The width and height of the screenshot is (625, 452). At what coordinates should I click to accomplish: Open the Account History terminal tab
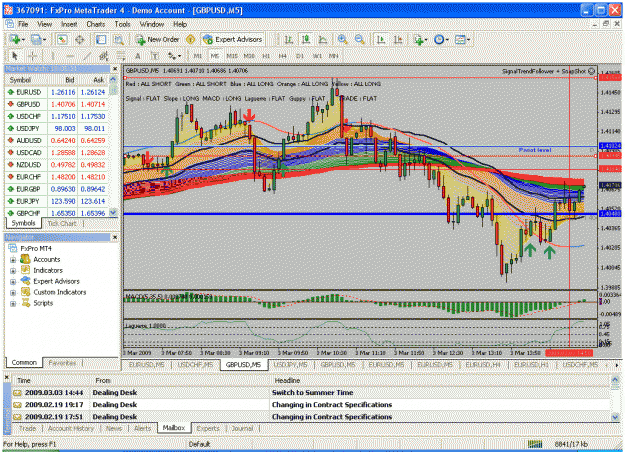[71, 428]
